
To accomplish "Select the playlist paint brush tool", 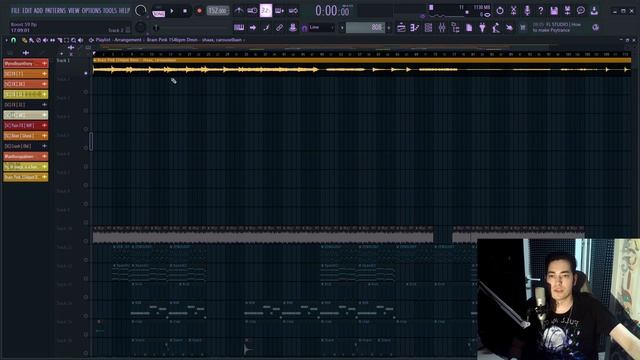I will click(x=31, y=40).
